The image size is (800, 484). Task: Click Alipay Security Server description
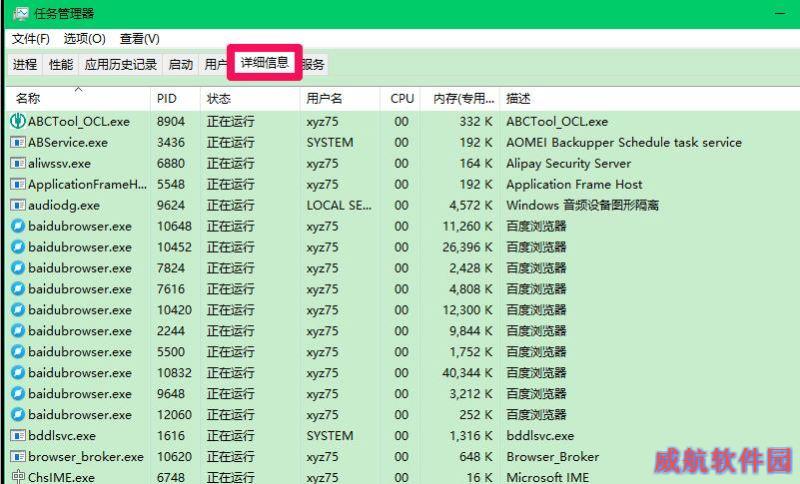[569, 163]
